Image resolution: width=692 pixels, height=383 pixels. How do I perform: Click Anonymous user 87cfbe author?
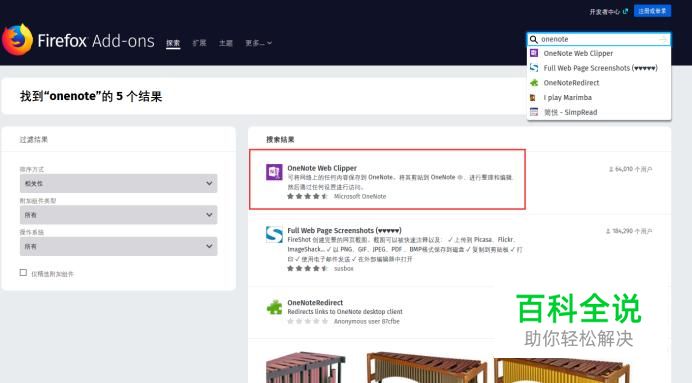click(x=367, y=321)
